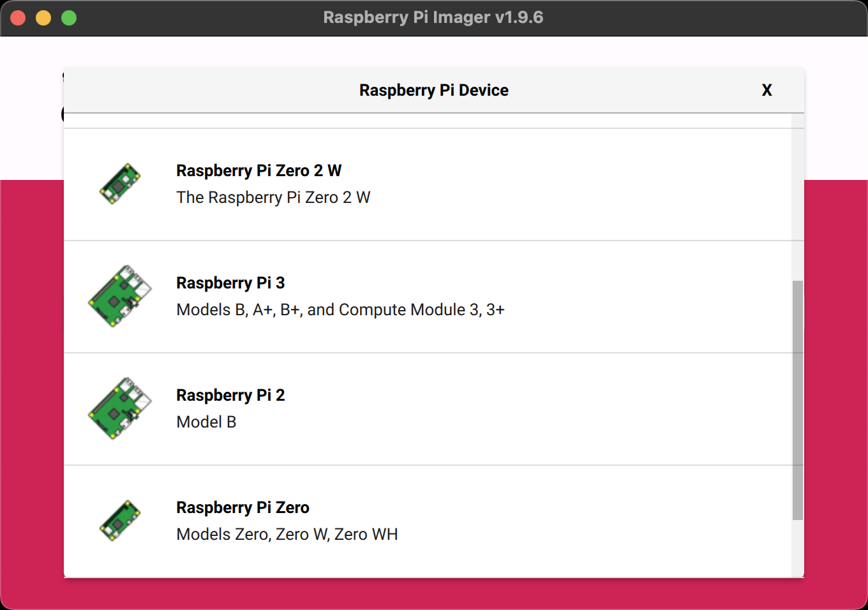The image size is (868, 610).
Task: Click the Raspberry Pi Zero 2 W board icon
Action: pyautogui.click(x=120, y=184)
